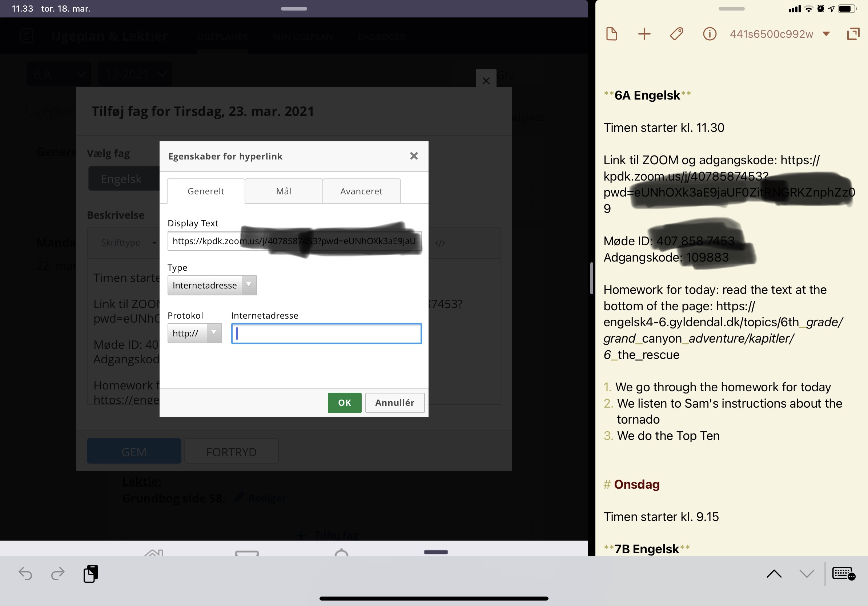Viewport: 868px width, 606px height.
Task: Tap the clipboard paste icon
Action: [91, 574]
